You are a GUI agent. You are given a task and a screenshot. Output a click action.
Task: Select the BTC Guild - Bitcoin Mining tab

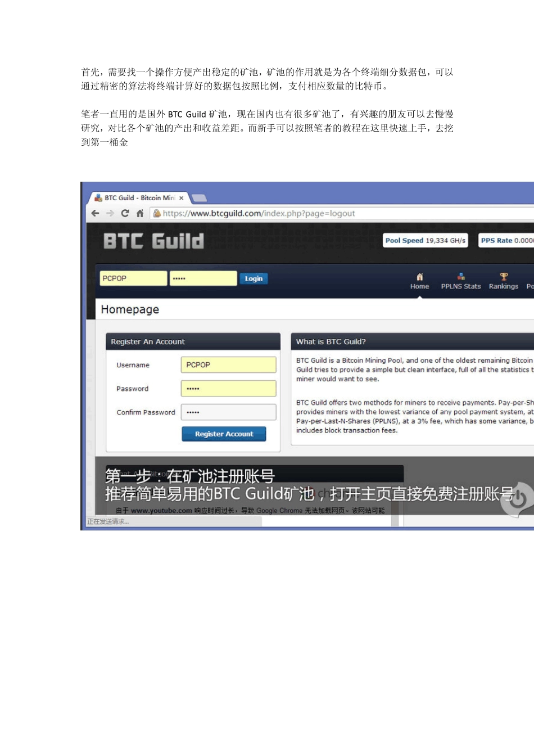click(139, 198)
